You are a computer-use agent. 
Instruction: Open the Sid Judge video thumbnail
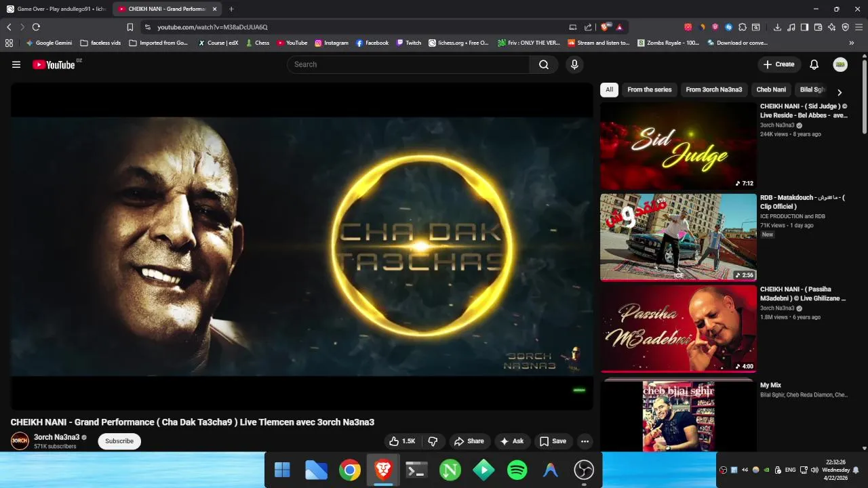click(678, 146)
